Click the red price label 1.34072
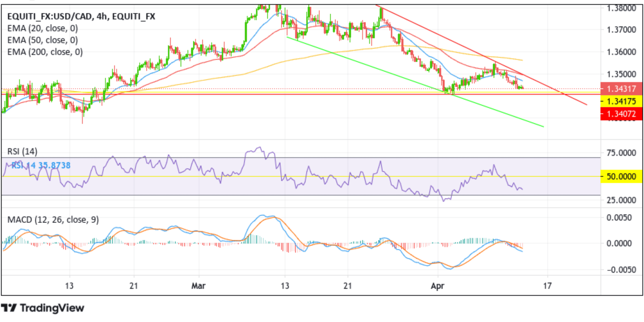The height and width of the screenshot is (322, 644). [621, 114]
